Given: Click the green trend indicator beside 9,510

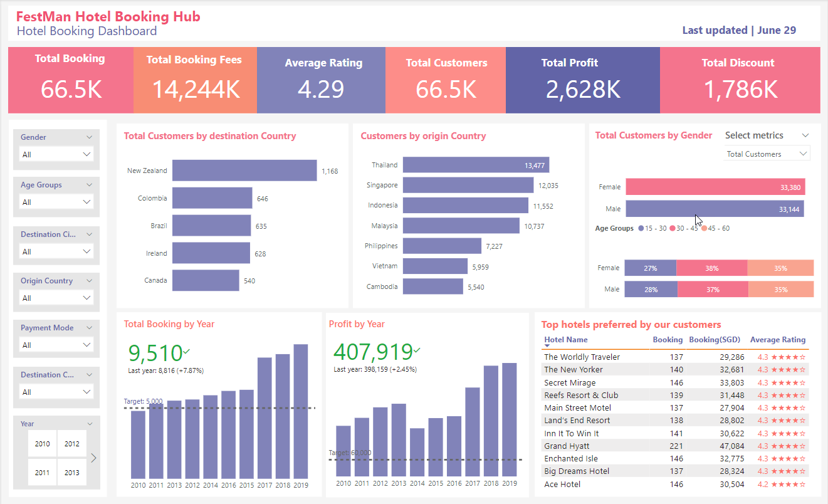Looking at the screenshot, I should pos(186,352).
